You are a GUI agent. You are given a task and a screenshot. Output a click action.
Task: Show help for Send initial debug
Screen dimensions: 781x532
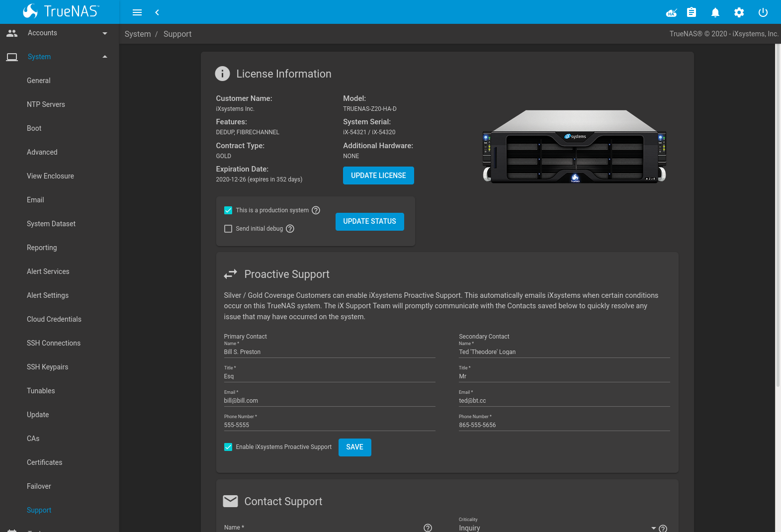[290, 229]
